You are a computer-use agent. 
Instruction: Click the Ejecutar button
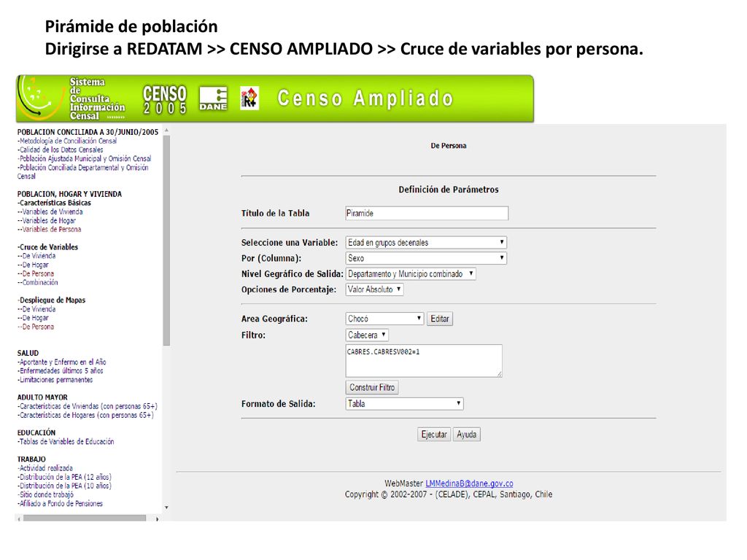pyautogui.click(x=434, y=435)
